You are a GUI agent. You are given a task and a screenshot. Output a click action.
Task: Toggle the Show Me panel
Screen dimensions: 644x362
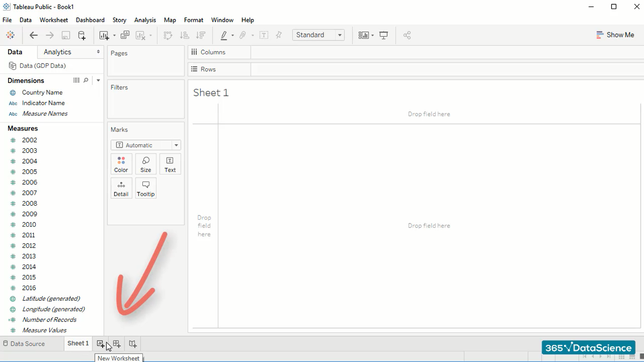click(x=615, y=35)
